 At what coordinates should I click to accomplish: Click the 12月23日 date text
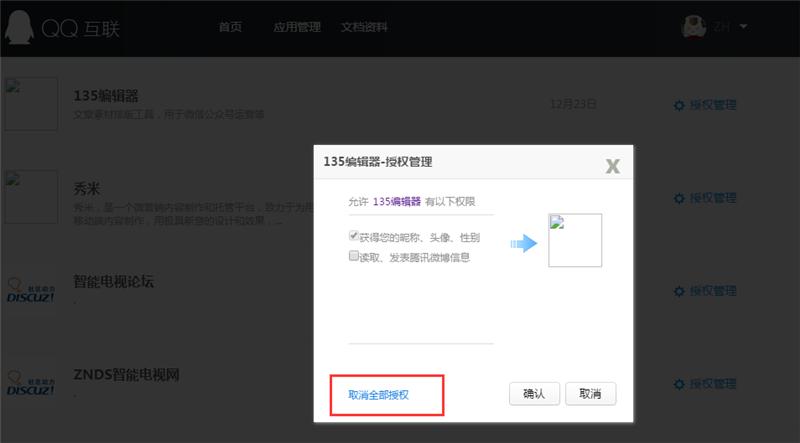[x=573, y=104]
